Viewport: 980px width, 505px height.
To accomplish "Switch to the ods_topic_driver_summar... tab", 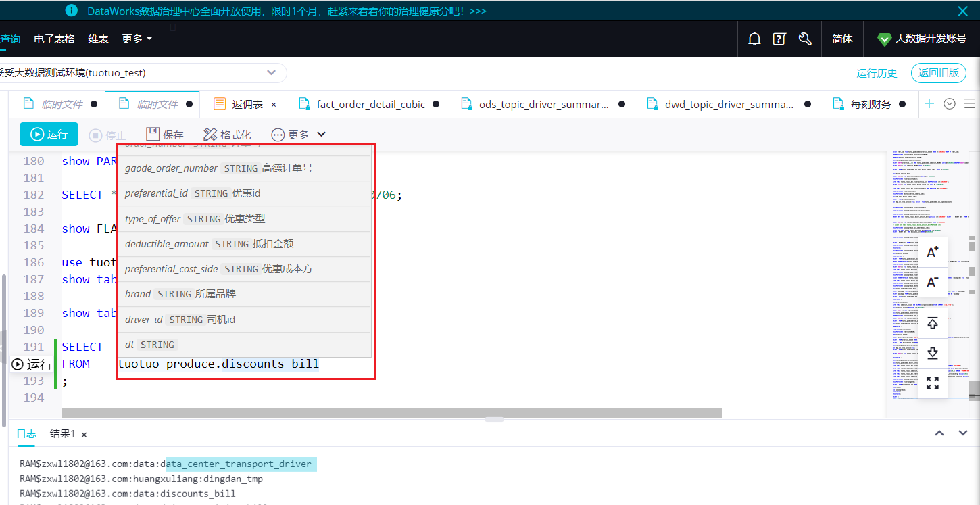I will 542,104.
